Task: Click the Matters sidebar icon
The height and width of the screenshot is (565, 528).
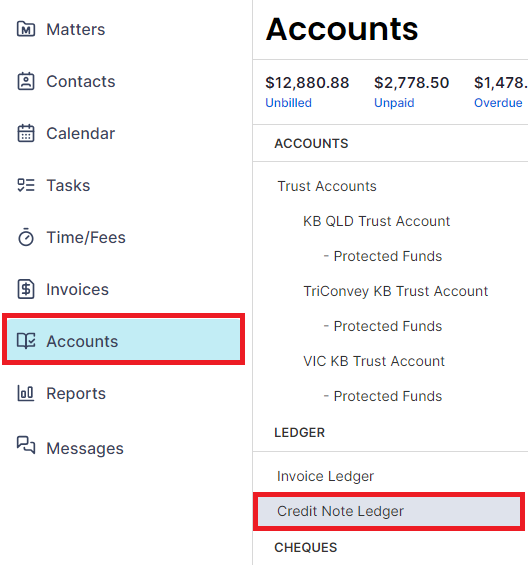Action: [x=26, y=29]
